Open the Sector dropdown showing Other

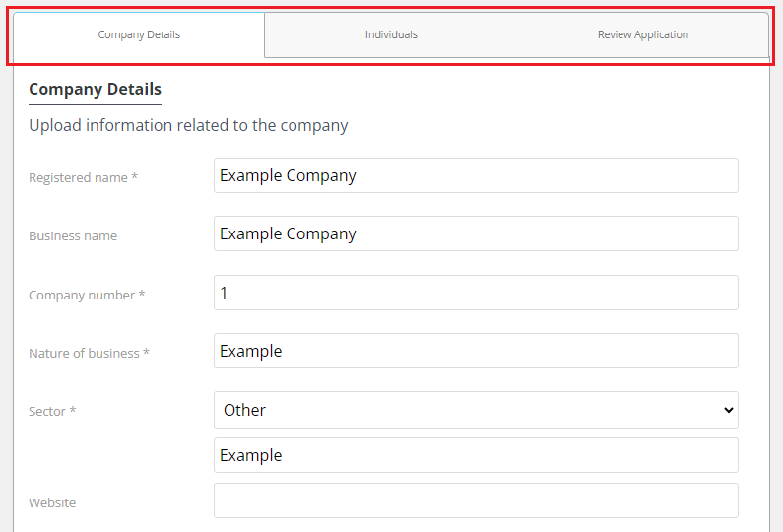[x=476, y=410]
